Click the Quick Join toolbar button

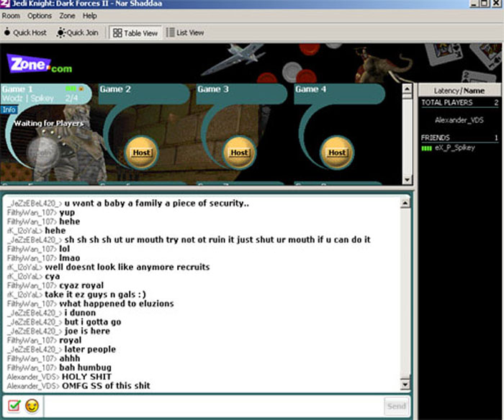pos(78,32)
